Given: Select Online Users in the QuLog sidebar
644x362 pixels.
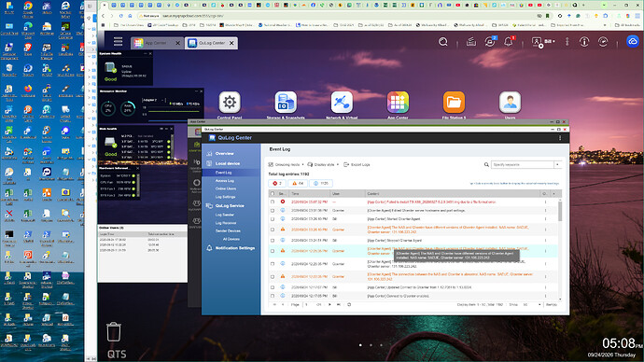Looking at the screenshot, I should coord(226,188).
